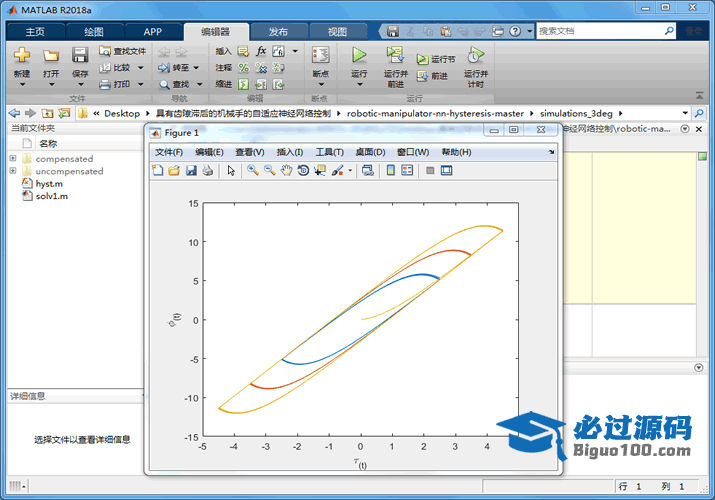
Task: Switch to the 绘图 (Plots) tab
Action: (x=94, y=31)
